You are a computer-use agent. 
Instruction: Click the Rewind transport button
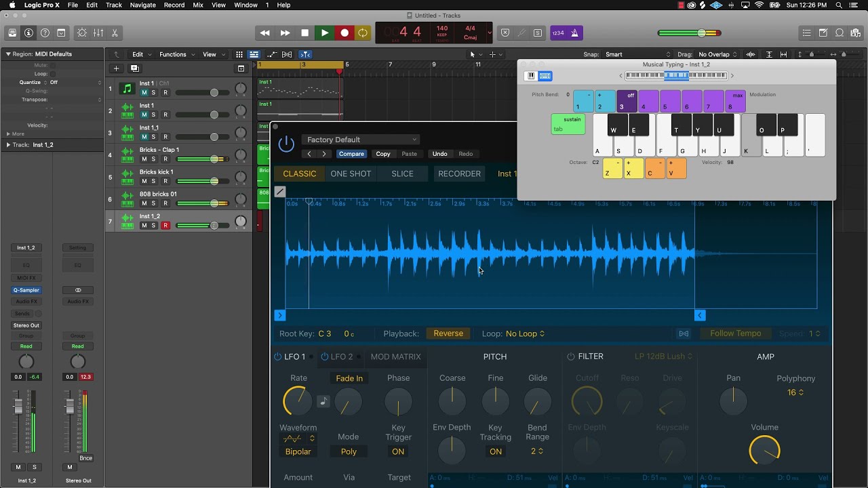point(265,33)
